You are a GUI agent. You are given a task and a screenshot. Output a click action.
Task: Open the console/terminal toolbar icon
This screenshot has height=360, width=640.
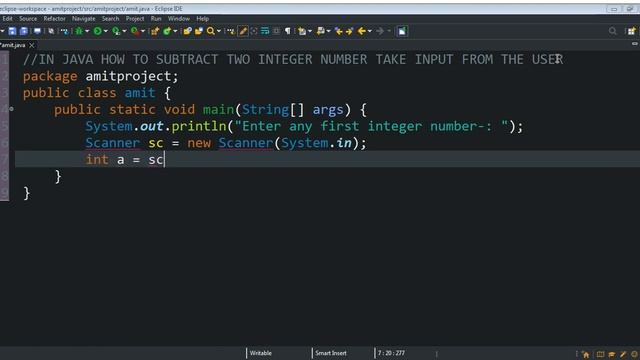point(37,31)
